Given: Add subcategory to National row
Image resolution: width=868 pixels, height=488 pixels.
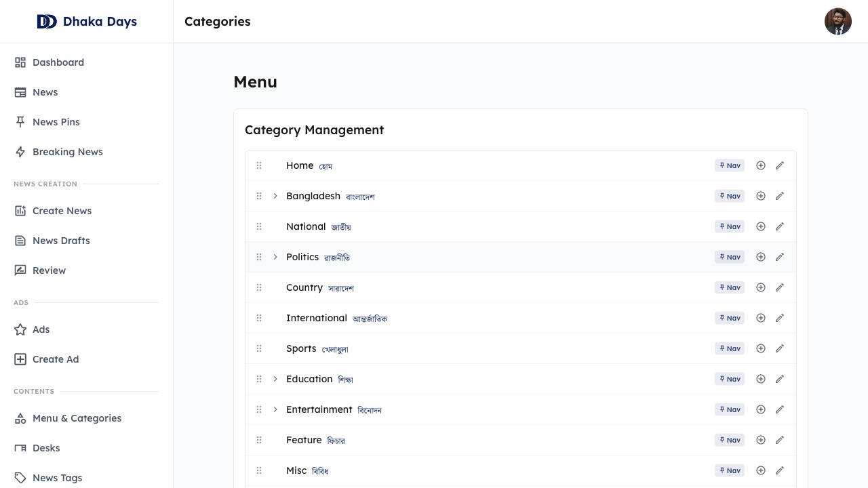Looking at the screenshot, I should [x=761, y=226].
